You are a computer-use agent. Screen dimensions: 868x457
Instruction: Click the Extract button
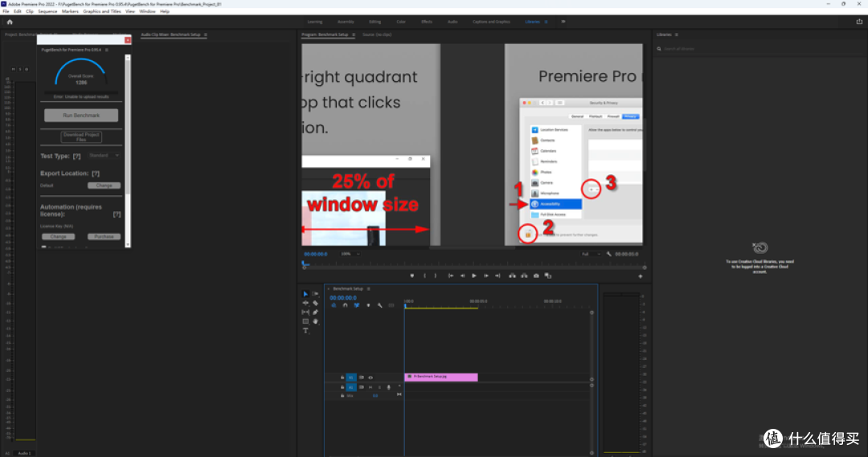524,275
